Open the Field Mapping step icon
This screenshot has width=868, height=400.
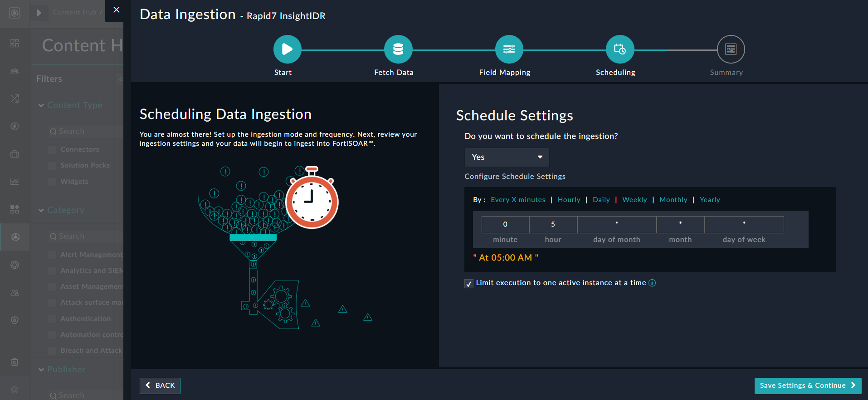tap(509, 49)
